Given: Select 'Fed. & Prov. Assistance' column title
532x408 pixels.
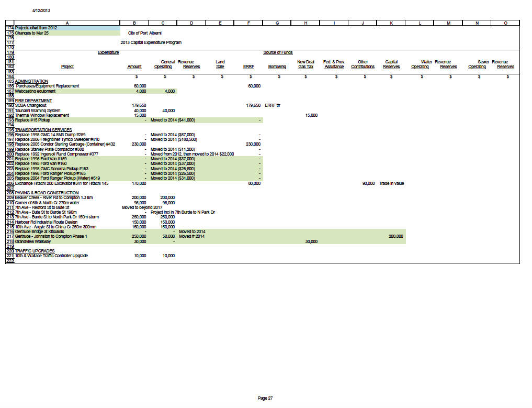Looking at the screenshot, I should coord(334,64).
